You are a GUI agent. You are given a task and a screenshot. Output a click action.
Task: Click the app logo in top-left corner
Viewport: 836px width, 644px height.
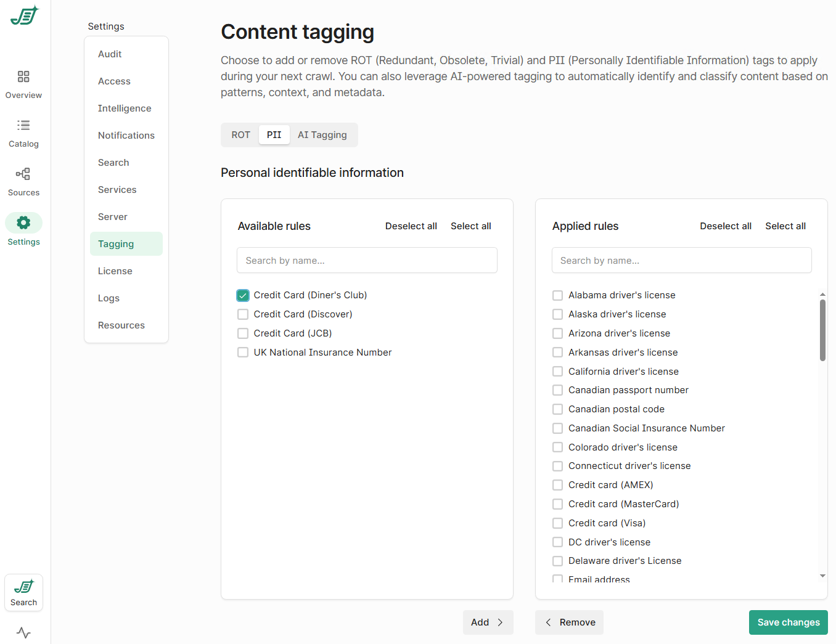24,15
